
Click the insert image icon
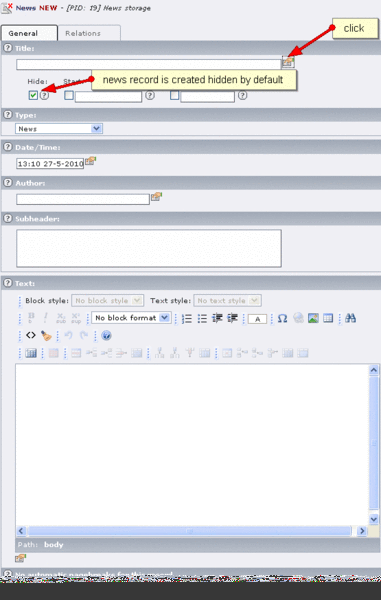[313, 318]
